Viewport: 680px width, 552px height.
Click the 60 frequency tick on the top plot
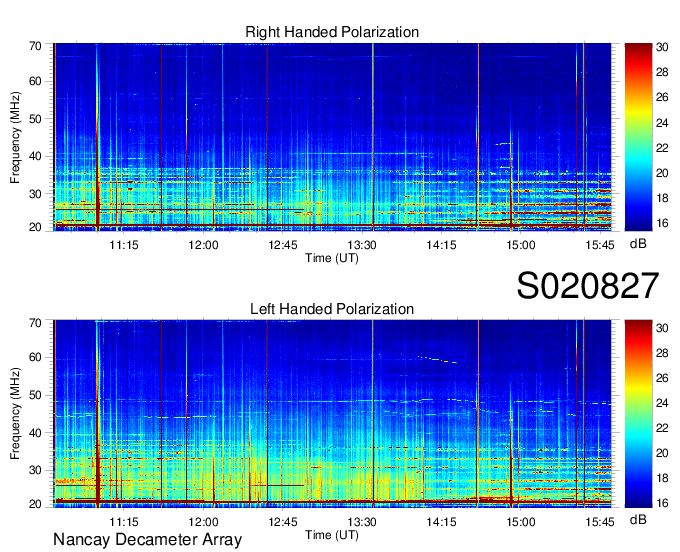[35, 81]
